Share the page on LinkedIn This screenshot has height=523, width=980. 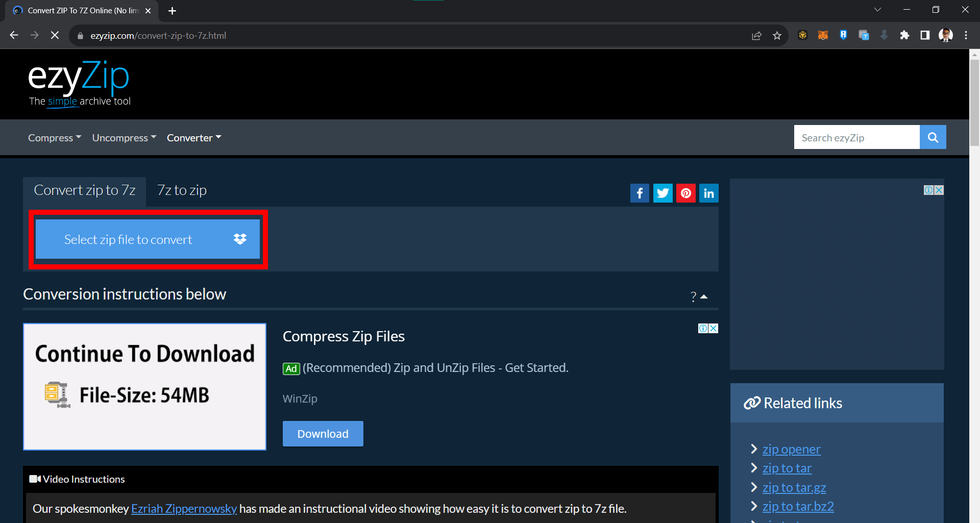tap(708, 193)
